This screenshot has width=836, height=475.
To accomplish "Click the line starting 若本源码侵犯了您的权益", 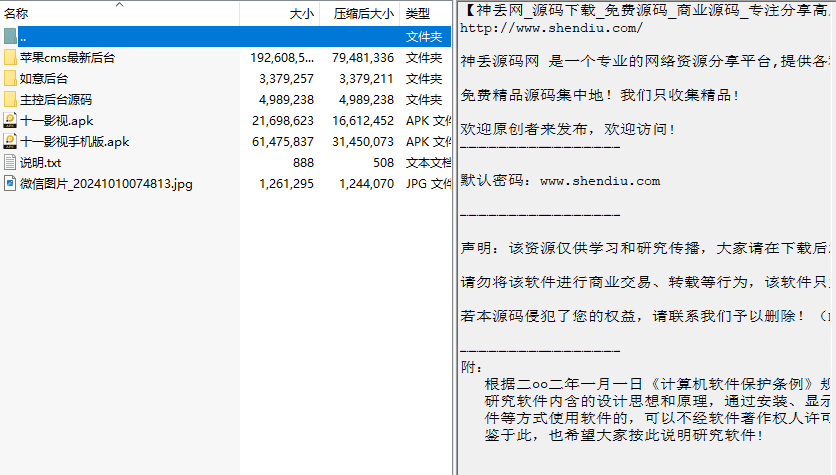I will 645,316.
